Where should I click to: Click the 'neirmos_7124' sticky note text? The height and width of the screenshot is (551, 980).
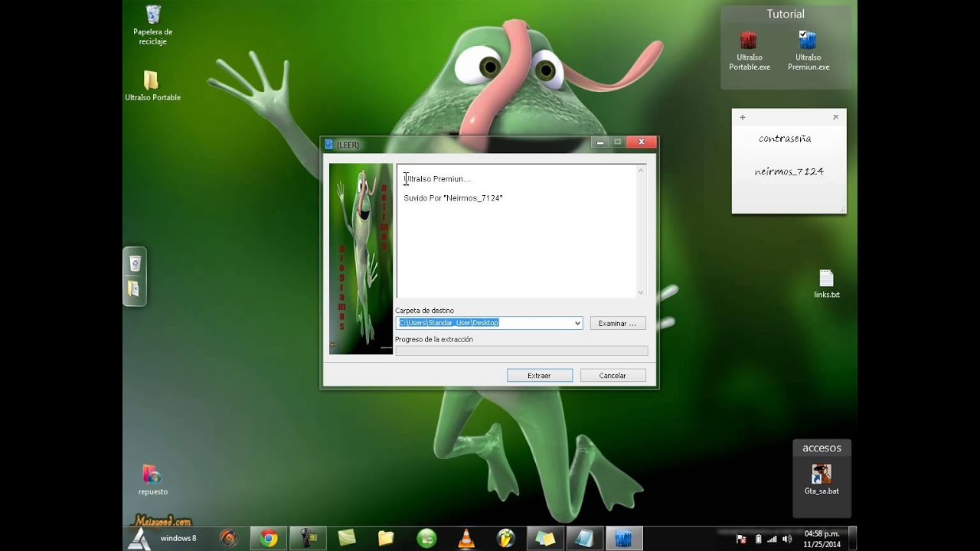pos(789,171)
